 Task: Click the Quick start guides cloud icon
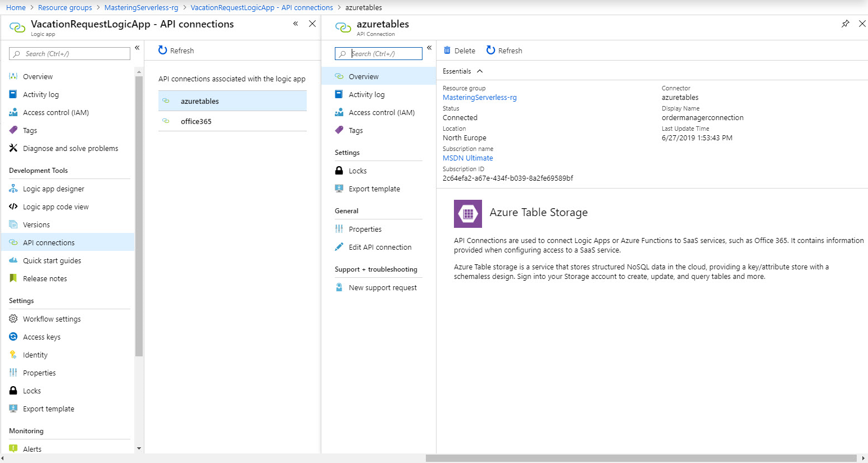click(x=13, y=260)
